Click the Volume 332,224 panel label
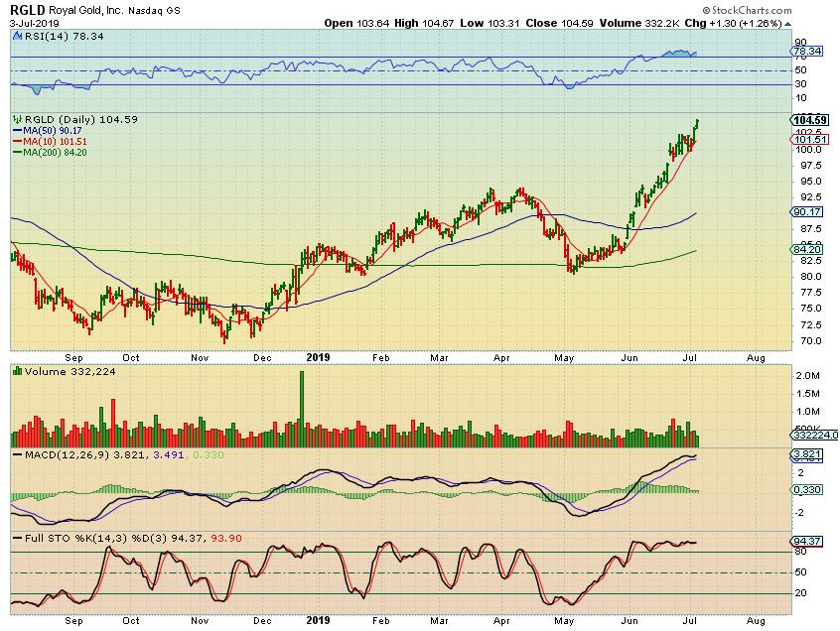The image size is (840, 631). pyautogui.click(x=70, y=371)
